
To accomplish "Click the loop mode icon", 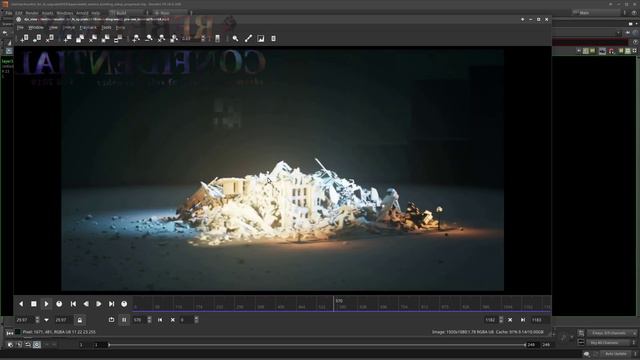I will [x=111, y=320].
